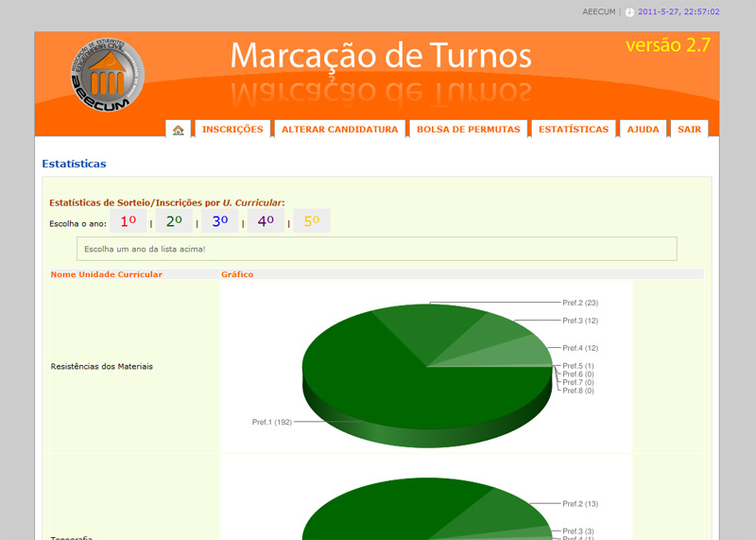This screenshot has width=756, height=540.
Task: Click the AEECUM text at top right
Action: [x=599, y=11]
